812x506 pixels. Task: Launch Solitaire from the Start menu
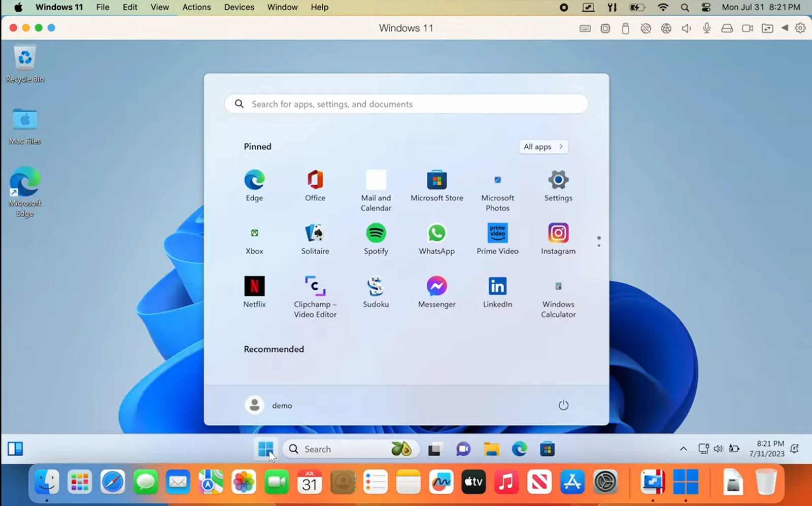click(315, 239)
